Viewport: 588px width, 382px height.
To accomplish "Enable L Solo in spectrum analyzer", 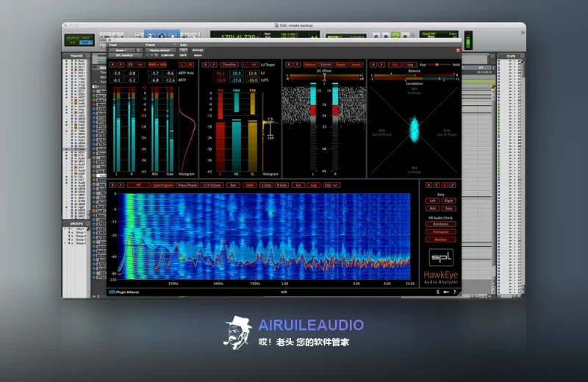I will point(266,185).
